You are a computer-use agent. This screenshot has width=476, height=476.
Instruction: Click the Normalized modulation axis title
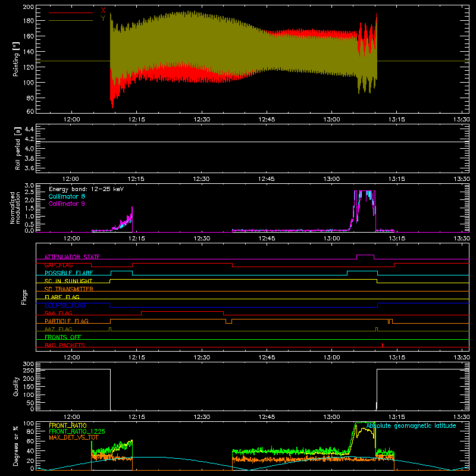point(15,208)
